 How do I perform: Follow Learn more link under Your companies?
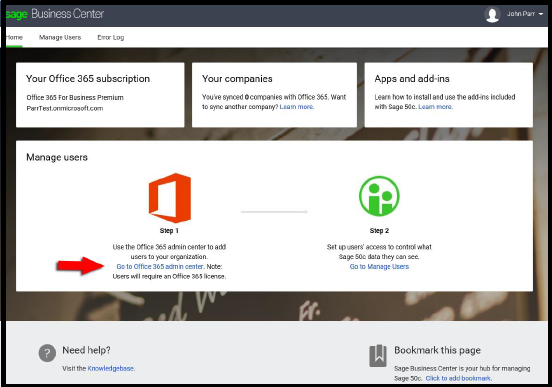click(296, 107)
